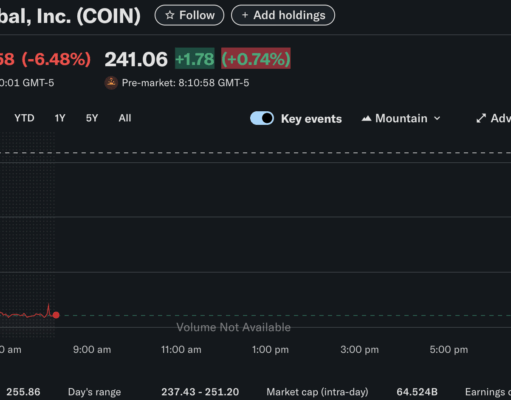
Task: Click the expand arrows Advanced chart icon
Action: [x=481, y=118]
